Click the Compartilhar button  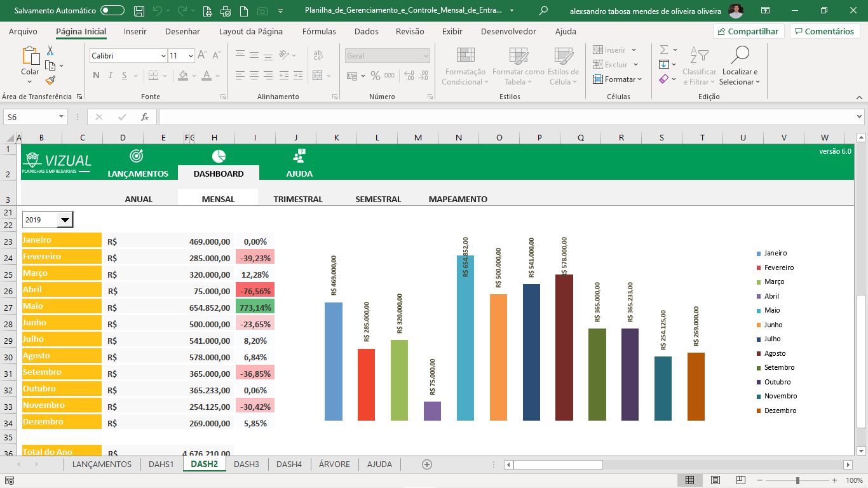749,31
